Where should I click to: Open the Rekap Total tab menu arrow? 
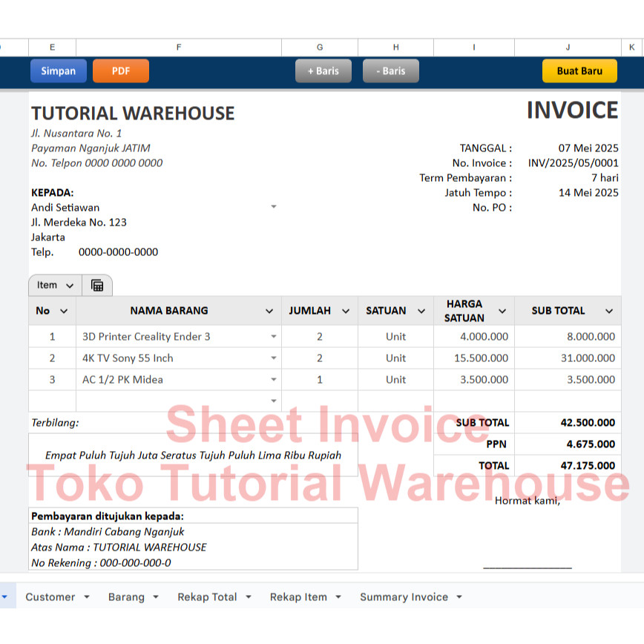(x=249, y=597)
